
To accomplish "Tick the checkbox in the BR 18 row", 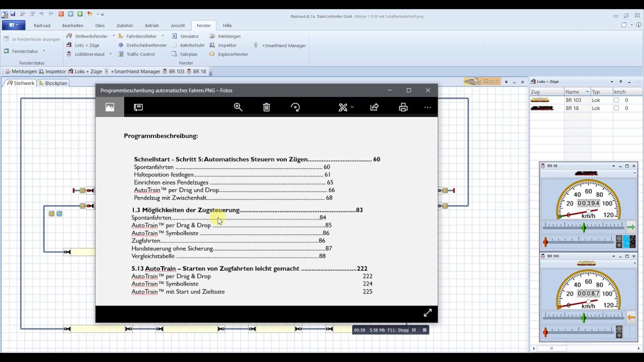I will point(616,108).
